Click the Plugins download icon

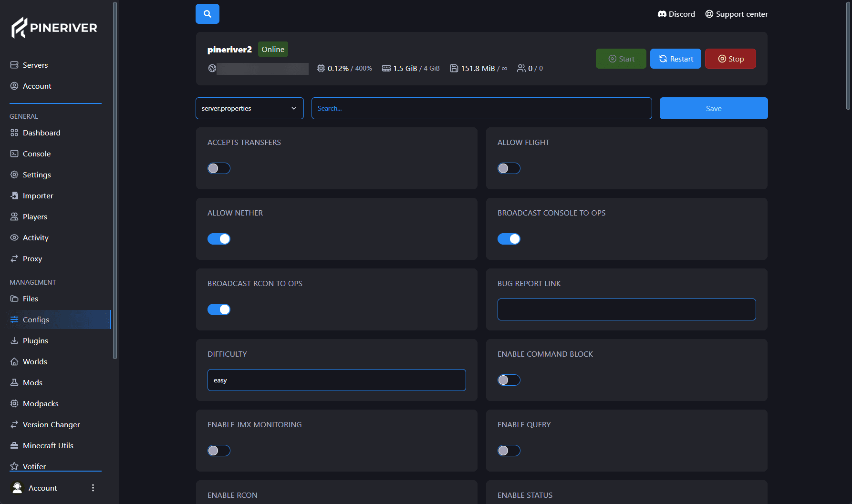point(14,340)
